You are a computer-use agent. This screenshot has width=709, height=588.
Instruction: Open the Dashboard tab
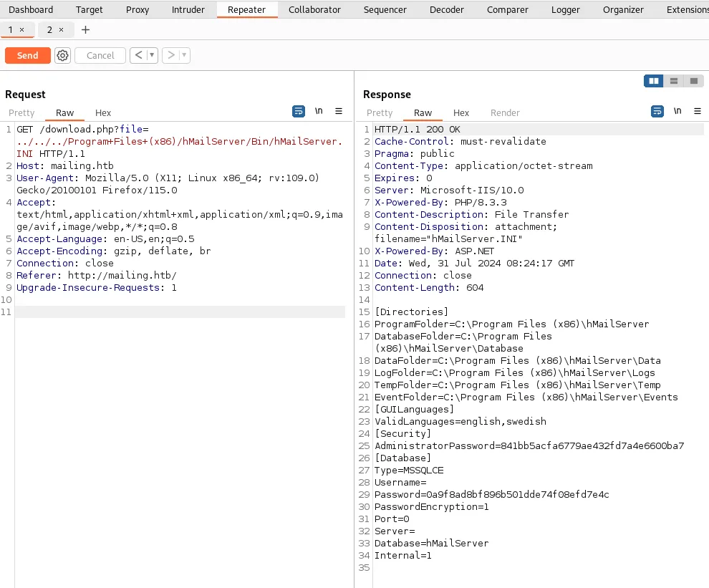click(x=31, y=9)
